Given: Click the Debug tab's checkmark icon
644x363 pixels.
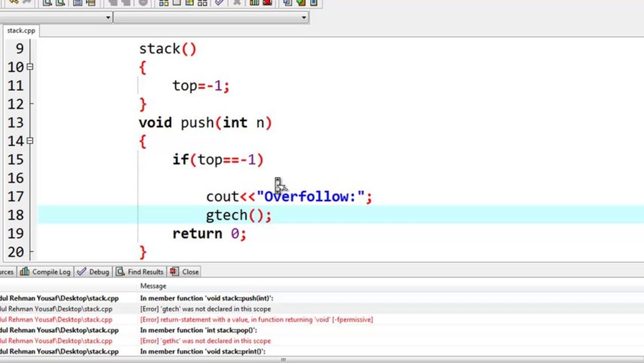Looking at the screenshot, I should [x=82, y=272].
